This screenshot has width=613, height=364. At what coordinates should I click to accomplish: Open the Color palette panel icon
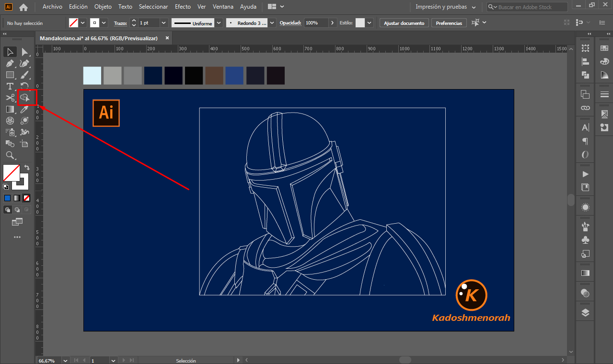[604, 61]
